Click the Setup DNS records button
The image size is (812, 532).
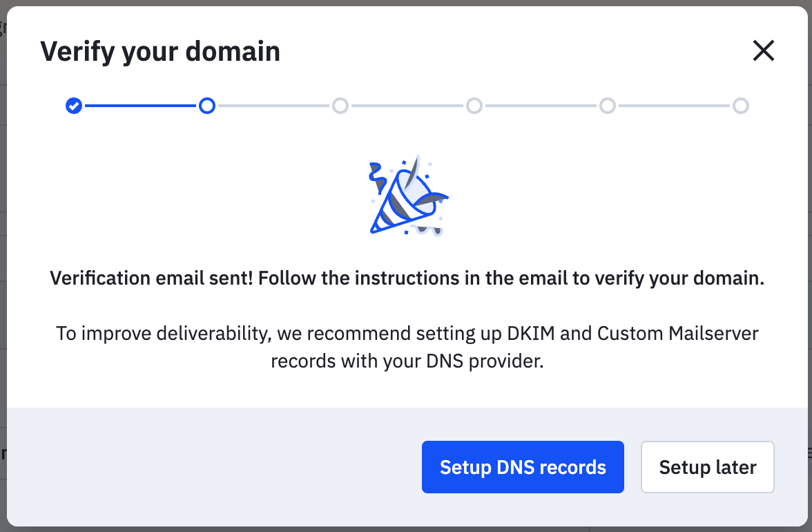pyautogui.click(x=523, y=467)
